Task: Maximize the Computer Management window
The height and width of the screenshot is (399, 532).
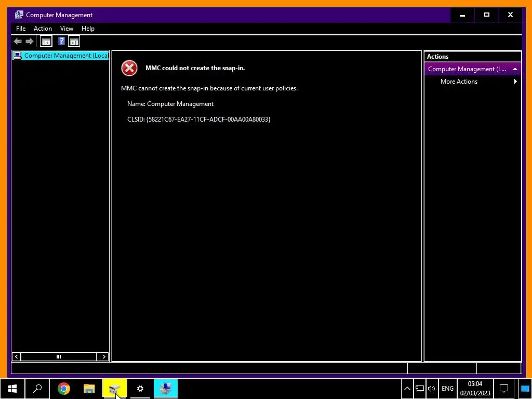Action: (486, 15)
